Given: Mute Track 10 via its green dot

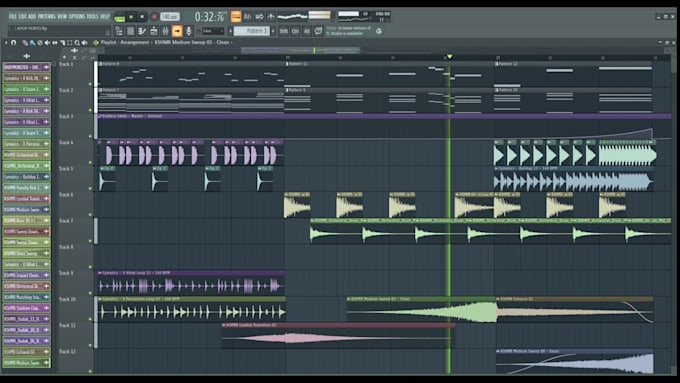Looking at the screenshot, I should coord(90,319).
